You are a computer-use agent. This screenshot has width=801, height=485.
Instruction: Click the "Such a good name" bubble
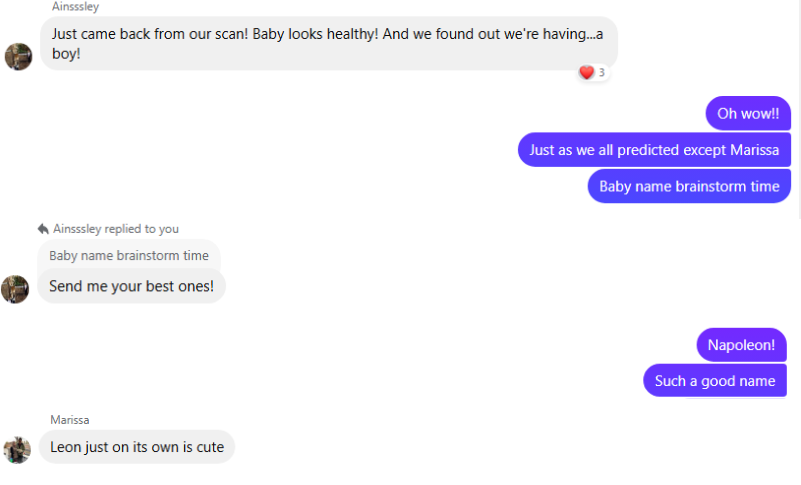(x=715, y=380)
